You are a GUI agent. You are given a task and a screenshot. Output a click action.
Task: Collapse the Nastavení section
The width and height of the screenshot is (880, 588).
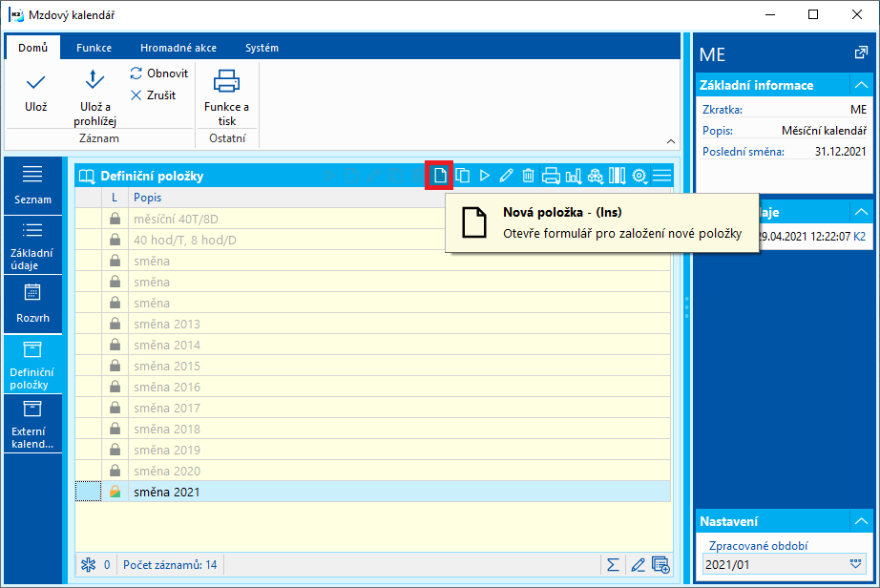pyautogui.click(x=861, y=521)
